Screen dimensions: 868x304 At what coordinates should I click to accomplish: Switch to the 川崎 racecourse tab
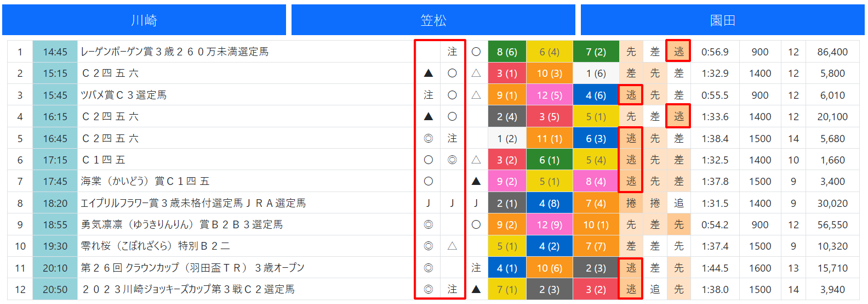pyautogui.click(x=144, y=20)
